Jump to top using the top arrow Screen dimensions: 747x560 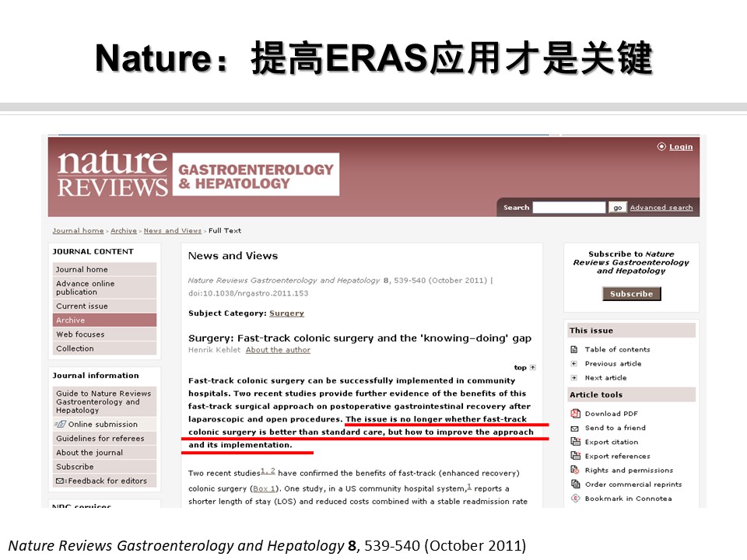point(532,367)
